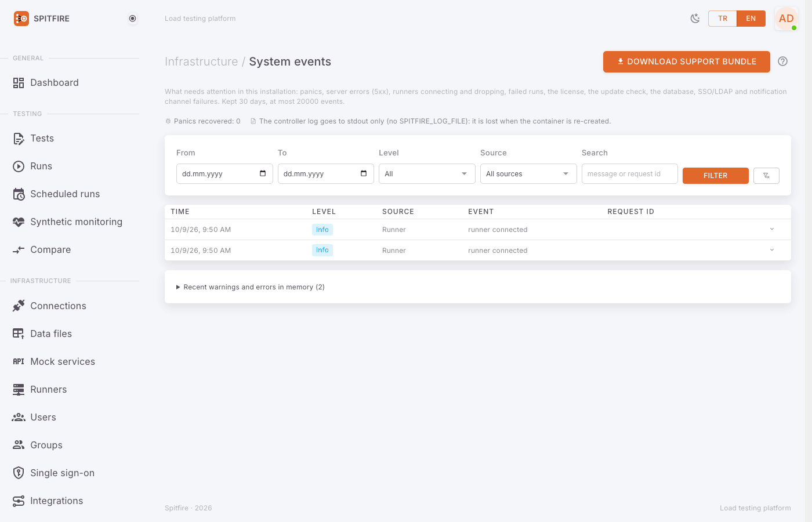Open the To date calendar picker icon
Screen dimensions: 812x522
click(364, 173)
